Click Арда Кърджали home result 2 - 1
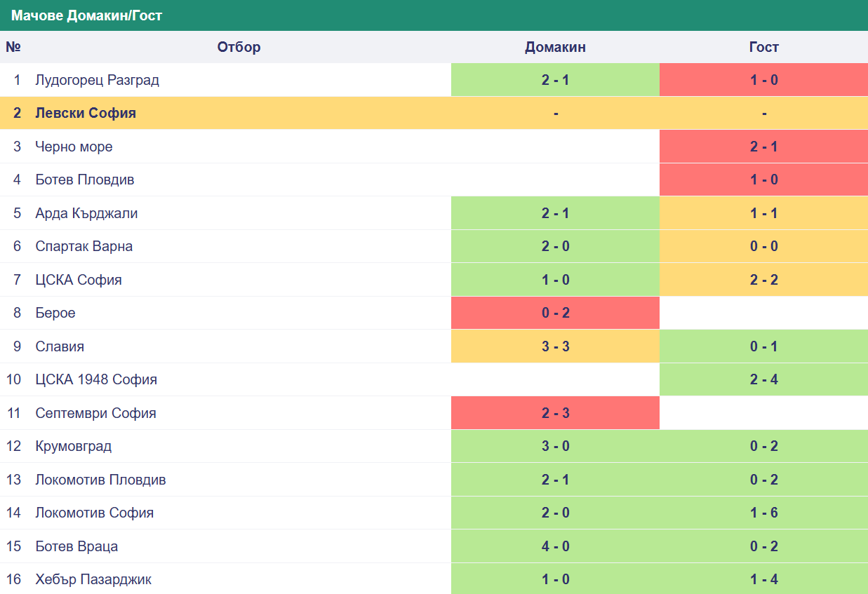This screenshot has height=594, width=868. (x=555, y=213)
